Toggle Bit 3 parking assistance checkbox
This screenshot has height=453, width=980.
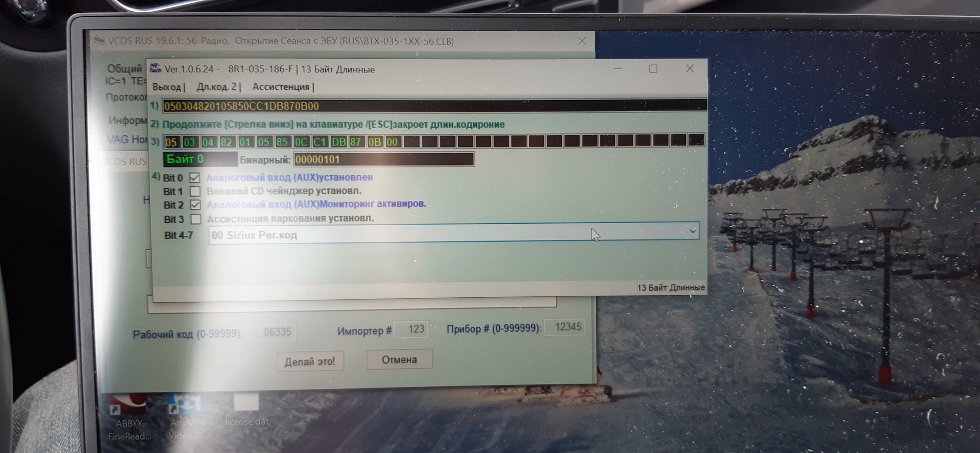point(196,219)
